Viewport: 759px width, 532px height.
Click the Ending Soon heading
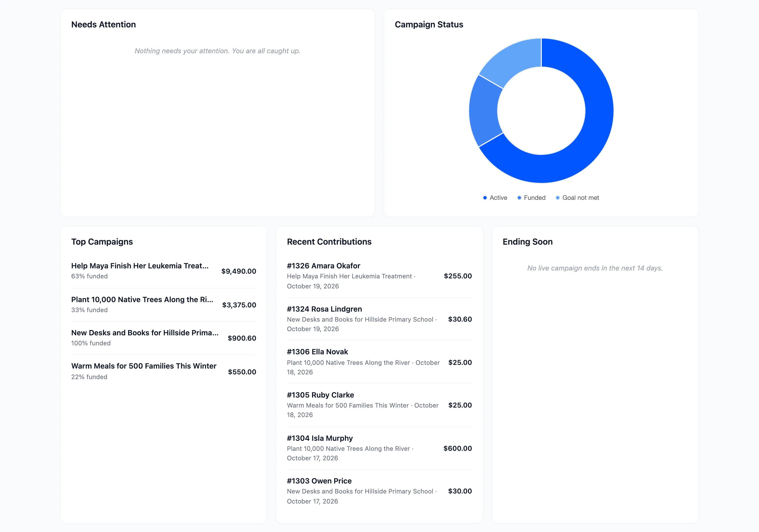point(528,242)
